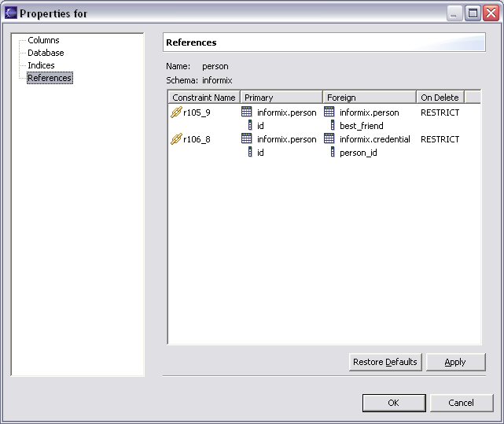Sort by Constraint Name column header
This screenshot has width=504, height=424.
204,98
